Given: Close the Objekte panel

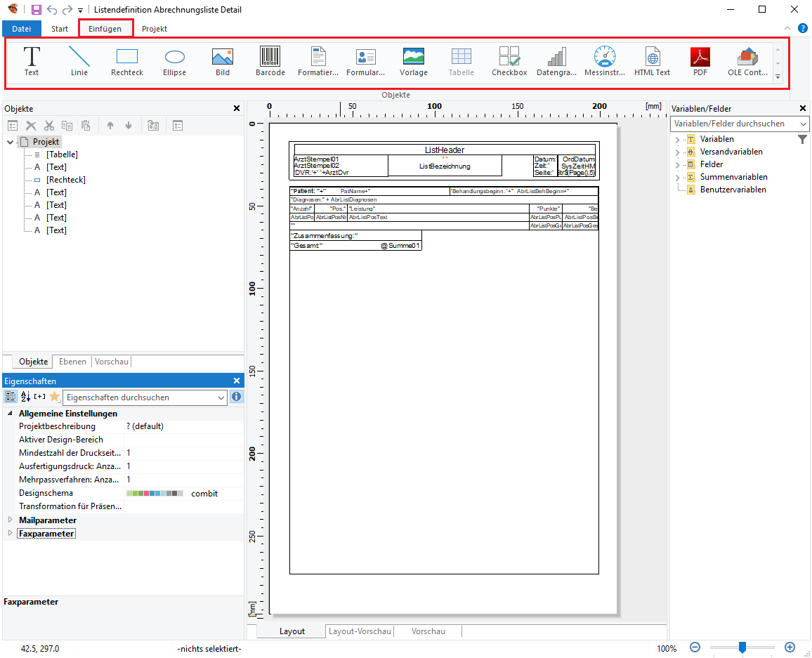Looking at the screenshot, I should pyautogui.click(x=237, y=108).
